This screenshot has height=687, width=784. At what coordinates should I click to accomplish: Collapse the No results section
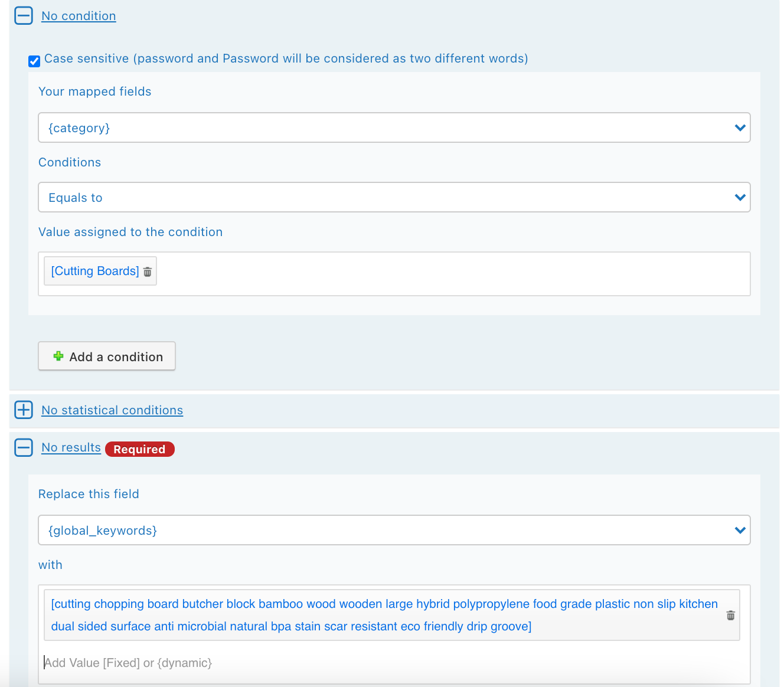(x=24, y=447)
